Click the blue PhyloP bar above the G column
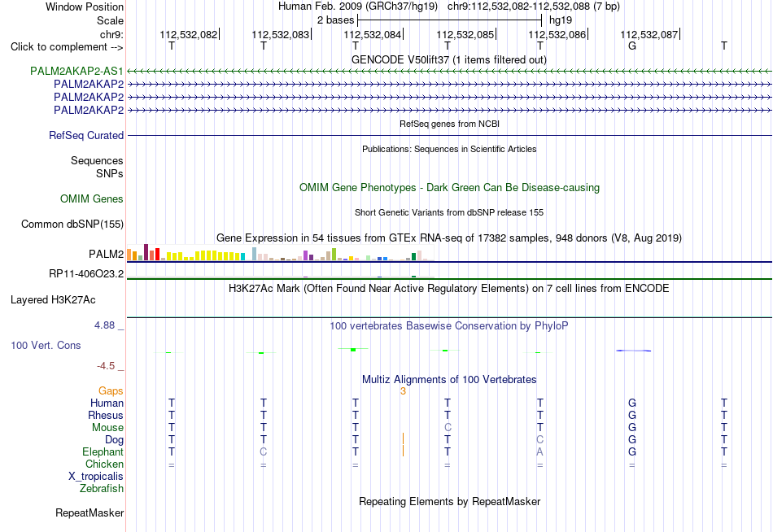Image resolution: width=773 pixels, height=532 pixels. 634,351
